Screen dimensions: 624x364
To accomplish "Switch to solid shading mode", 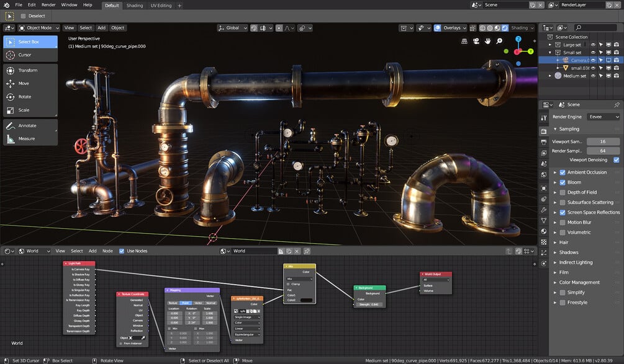I will 490,28.
